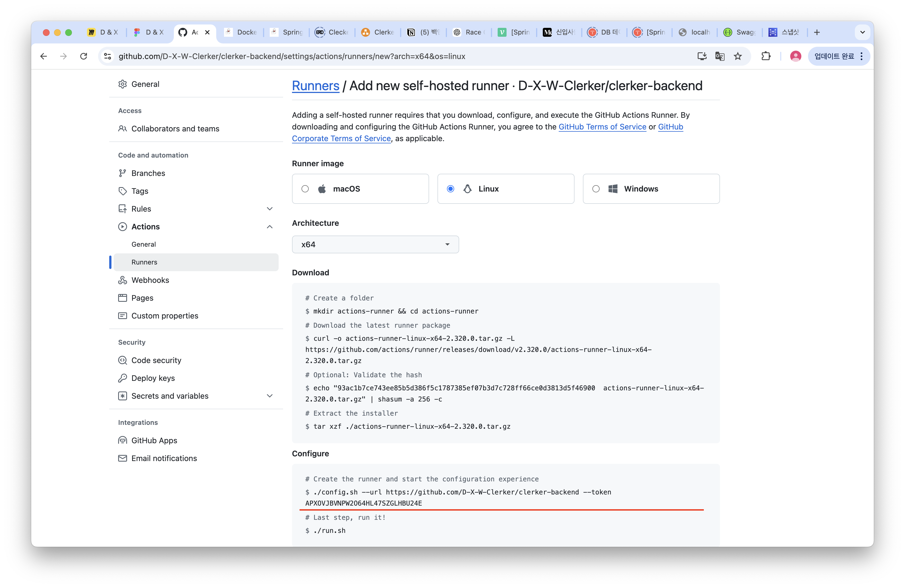Viewport: 905px width, 588px height.
Task: Click the mkdir actions-runner command line
Action: tap(392, 312)
